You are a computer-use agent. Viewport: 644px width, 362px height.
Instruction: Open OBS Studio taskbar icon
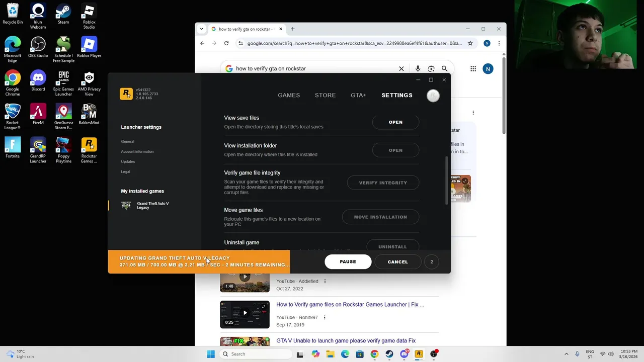click(434, 354)
